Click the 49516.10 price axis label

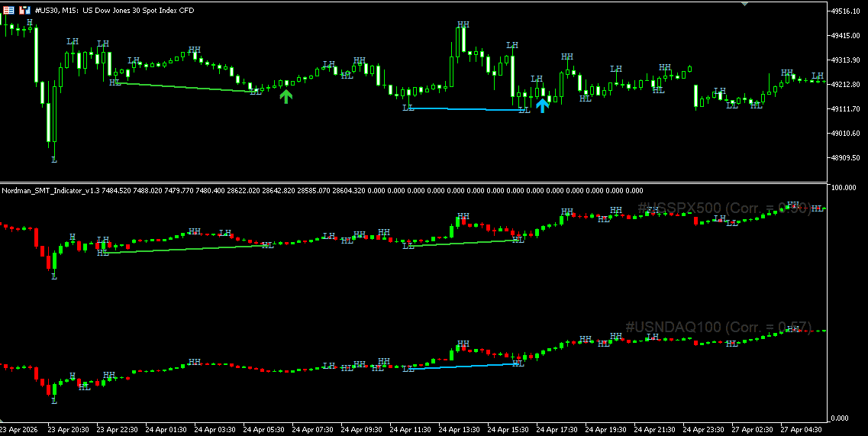845,11
